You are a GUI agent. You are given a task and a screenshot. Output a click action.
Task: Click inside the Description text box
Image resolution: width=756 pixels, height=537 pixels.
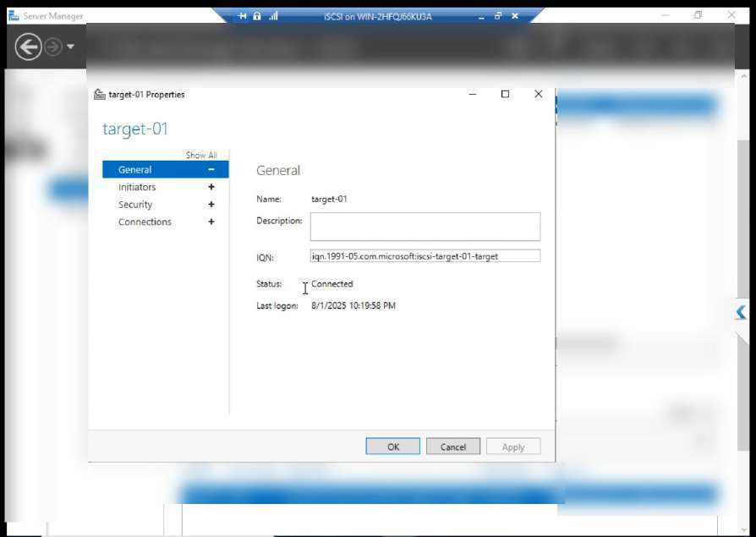click(425, 227)
